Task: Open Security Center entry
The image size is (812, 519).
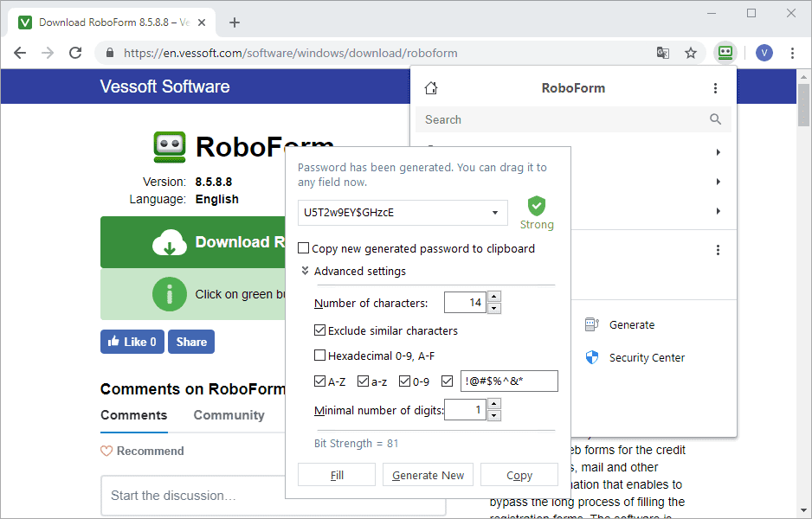Action: pos(647,357)
